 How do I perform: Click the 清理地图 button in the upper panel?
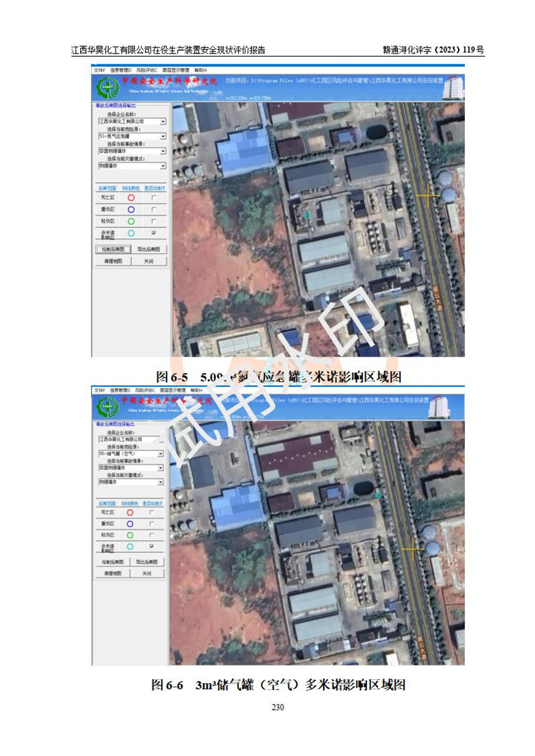click(112, 261)
